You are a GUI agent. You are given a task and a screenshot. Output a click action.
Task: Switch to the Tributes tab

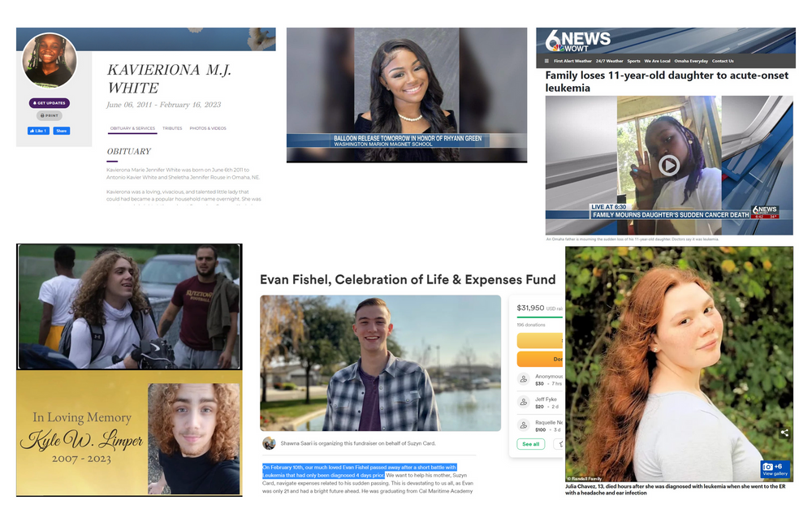coord(172,128)
